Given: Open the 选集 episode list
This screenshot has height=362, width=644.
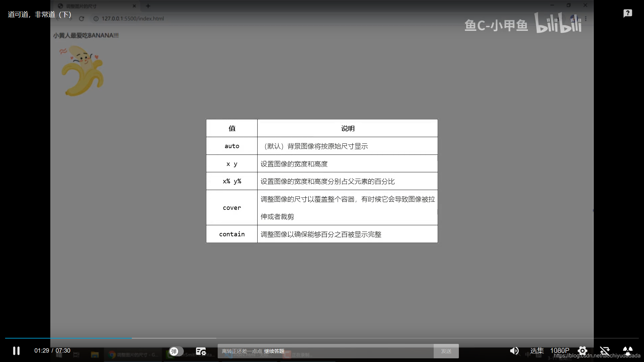Looking at the screenshot, I should coord(537,351).
